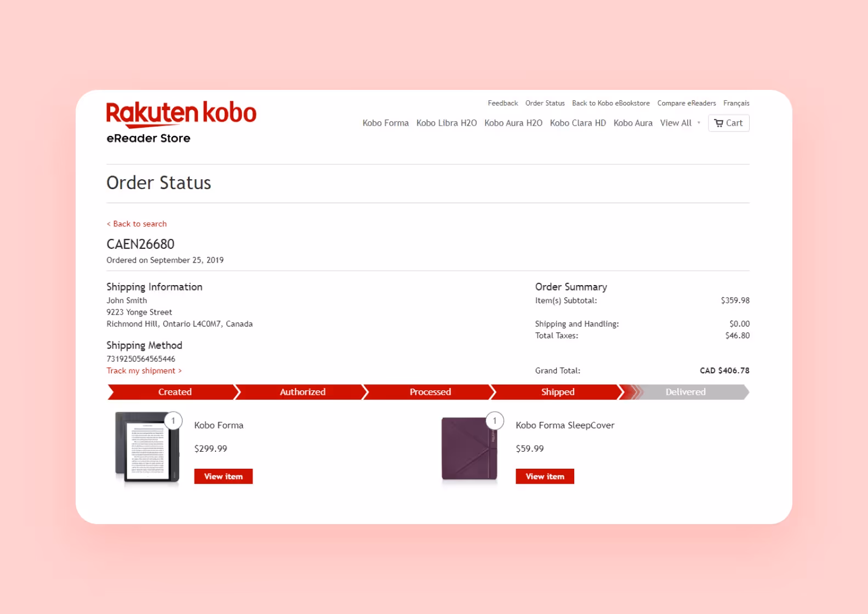Open the Feedback link
This screenshot has width=868, height=614.
[502, 103]
